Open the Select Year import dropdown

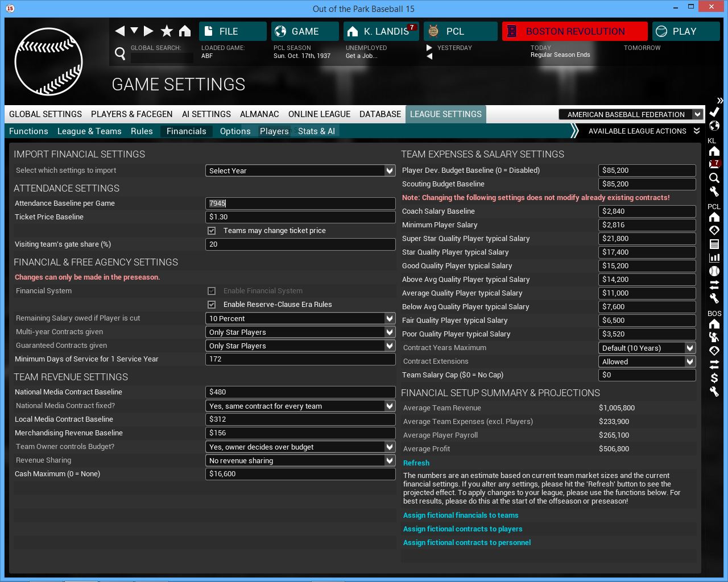[300, 171]
